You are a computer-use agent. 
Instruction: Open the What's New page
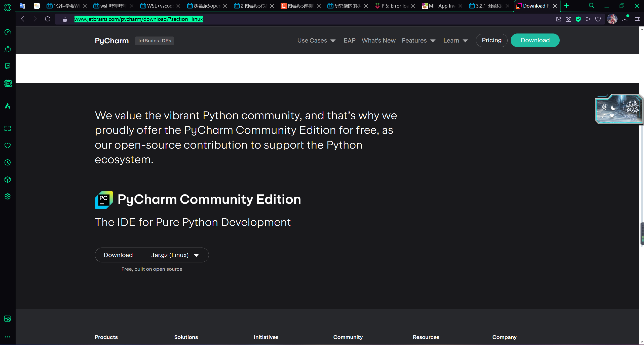(378, 41)
